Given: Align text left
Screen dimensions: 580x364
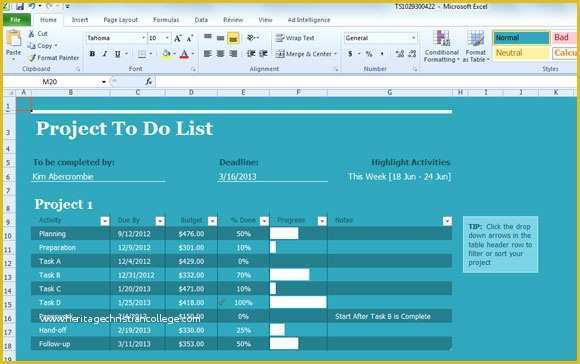Looking at the screenshot, I should click(x=208, y=54).
